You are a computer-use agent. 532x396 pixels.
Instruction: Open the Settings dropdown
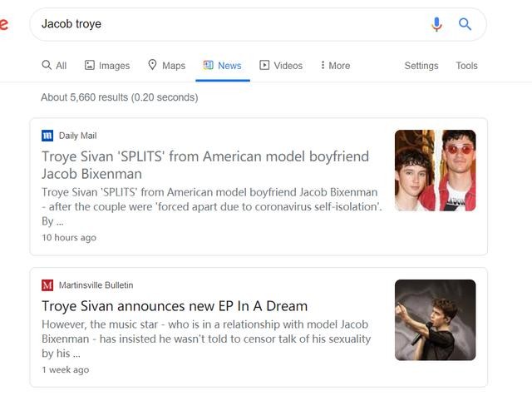pos(421,66)
